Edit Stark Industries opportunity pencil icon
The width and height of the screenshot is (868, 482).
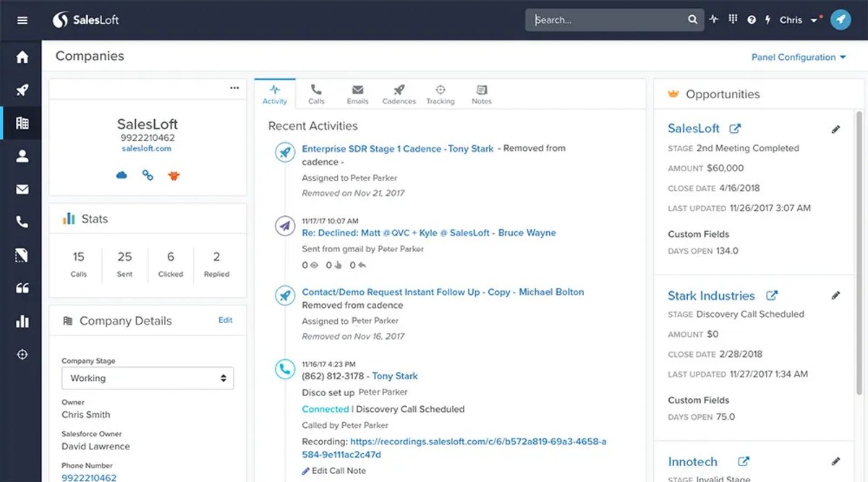coord(836,296)
